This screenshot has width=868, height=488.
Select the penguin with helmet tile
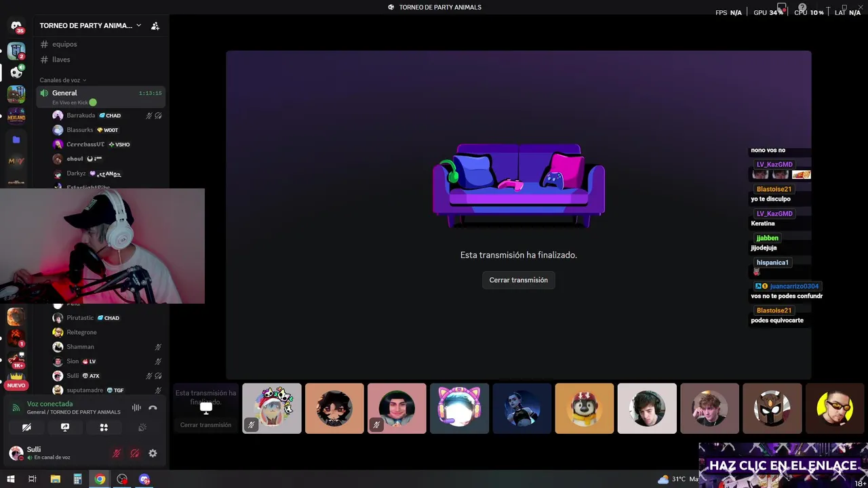click(x=585, y=408)
